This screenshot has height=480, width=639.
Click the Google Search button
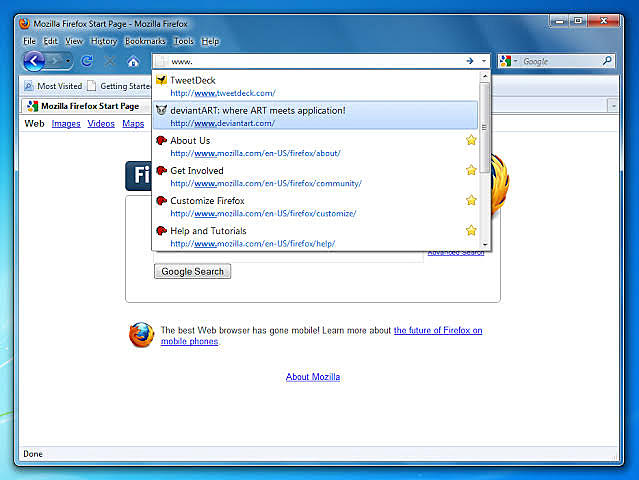pyautogui.click(x=192, y=271)
